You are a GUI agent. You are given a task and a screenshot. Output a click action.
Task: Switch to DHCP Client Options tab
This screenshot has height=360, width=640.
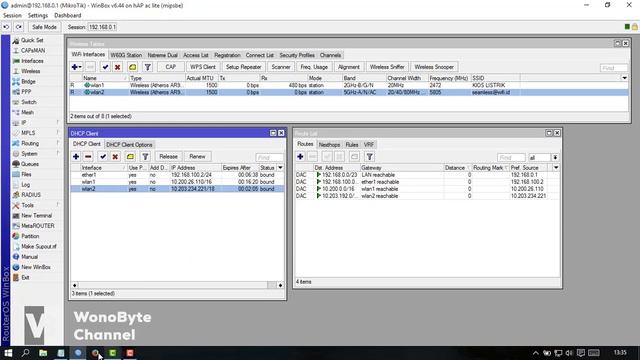[x=129, y=144]
